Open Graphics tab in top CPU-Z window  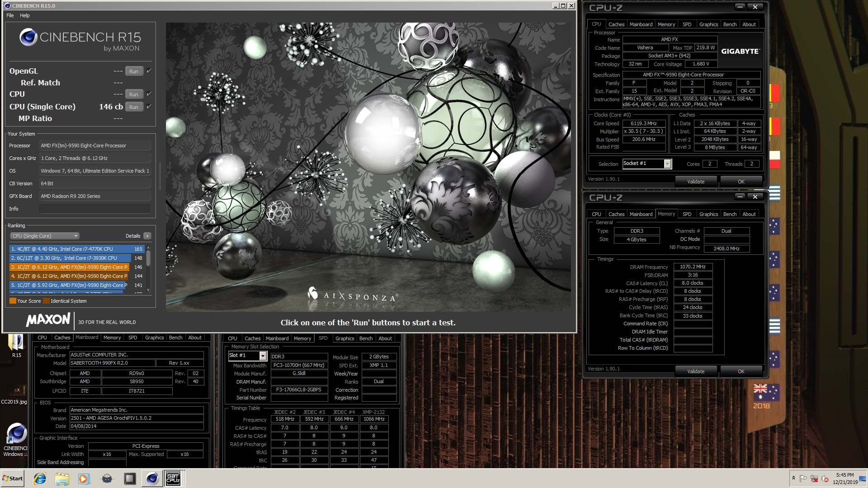tap(708, 24)
